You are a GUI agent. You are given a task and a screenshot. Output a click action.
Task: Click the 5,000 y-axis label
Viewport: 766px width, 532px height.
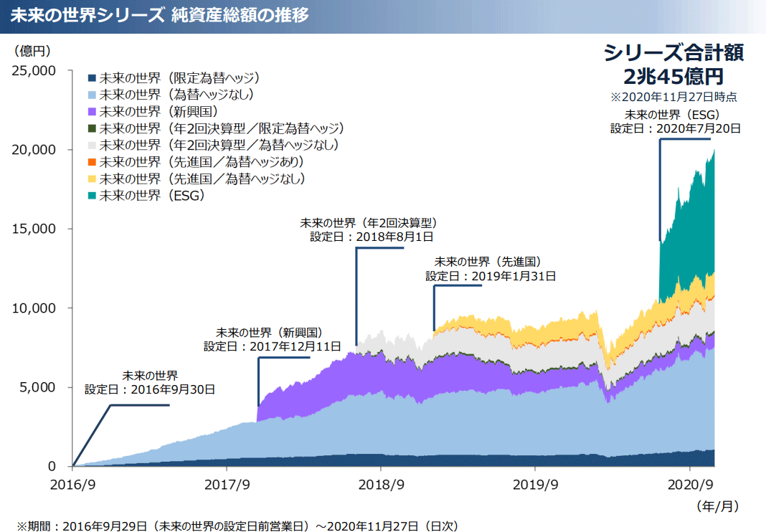pos(37,387)
